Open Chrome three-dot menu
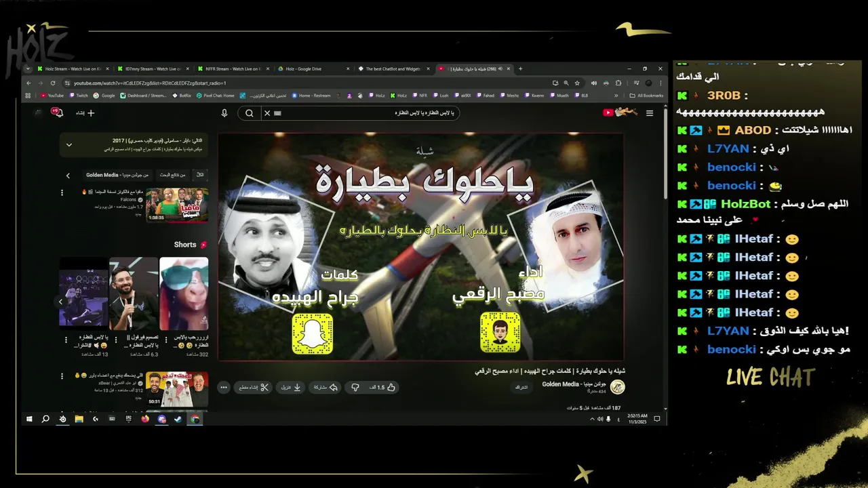The width and height of the screenshot is (868, 488). pos(660,83)
